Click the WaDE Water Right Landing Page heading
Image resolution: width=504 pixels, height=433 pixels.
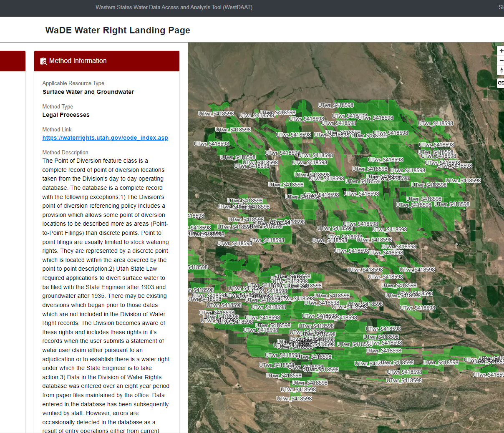tap(117, 30)
